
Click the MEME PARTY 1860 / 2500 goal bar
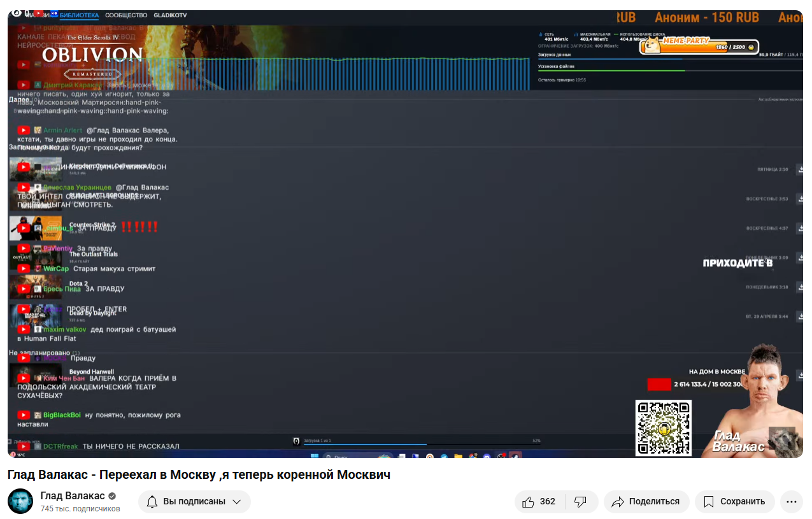point(700,45)
